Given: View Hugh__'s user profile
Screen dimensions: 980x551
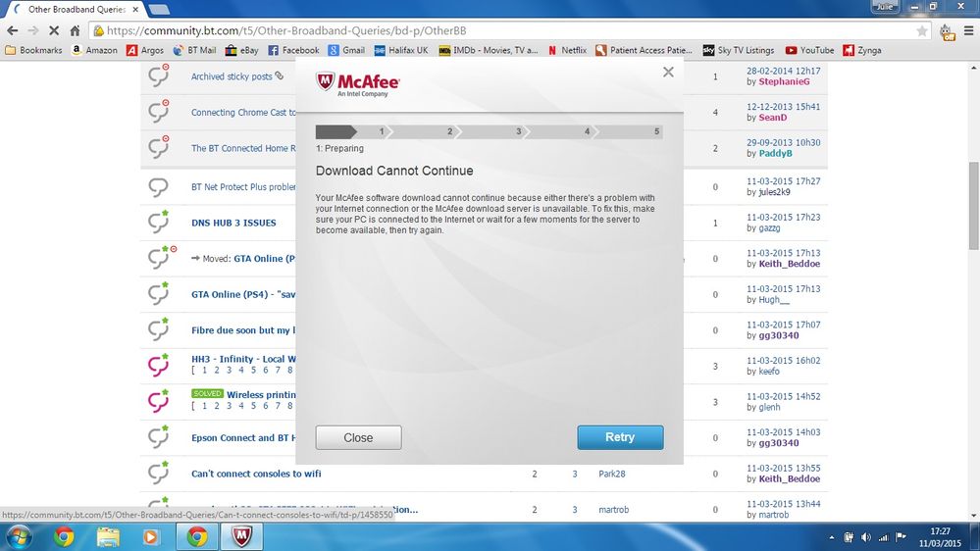Looking at the screenshot, I should click(774, 300).
